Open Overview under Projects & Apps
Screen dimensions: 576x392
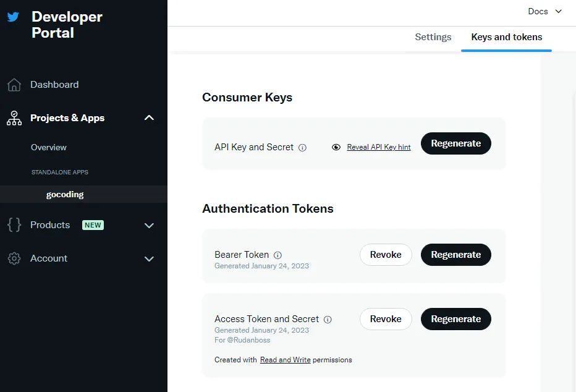(49, 147)
